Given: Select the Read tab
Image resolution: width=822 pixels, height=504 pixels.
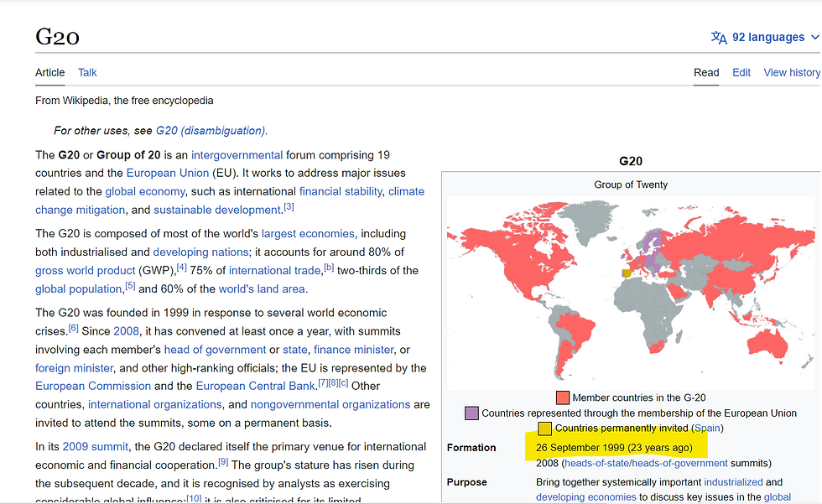Looking at the screenshot, I should 706,73.
